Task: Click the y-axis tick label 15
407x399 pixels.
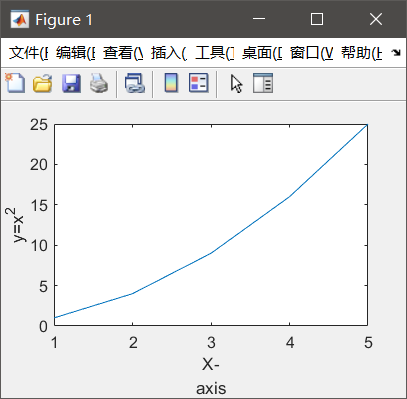Action: (39, 205)
